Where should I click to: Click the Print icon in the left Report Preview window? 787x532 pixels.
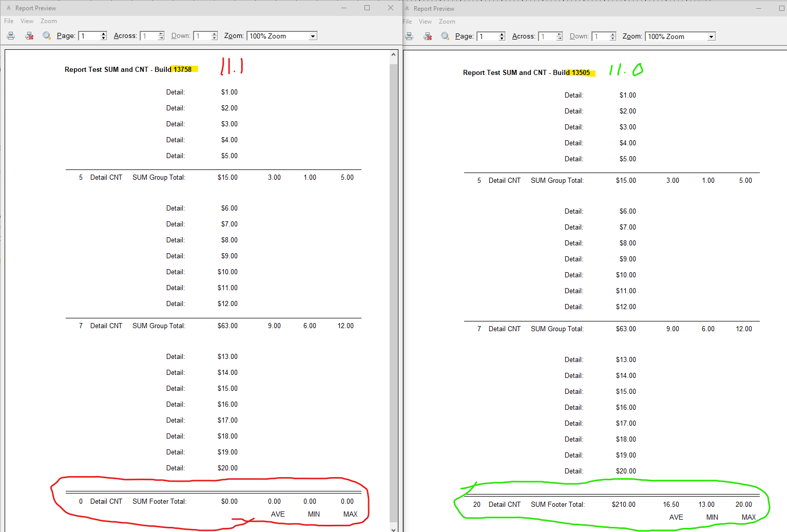tap(11, 35)
